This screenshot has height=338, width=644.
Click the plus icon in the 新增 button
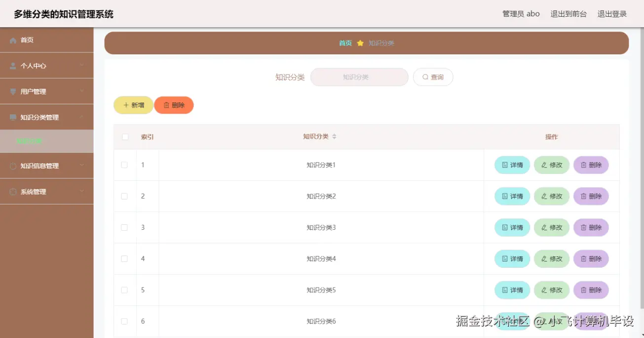click(126, 105)
